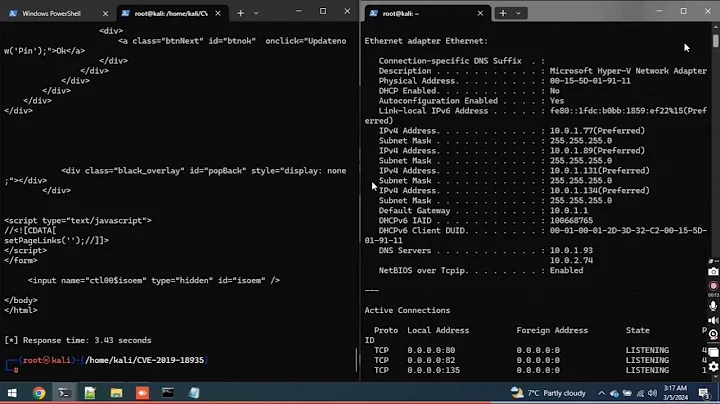Click the IPv4 address 10.0.1.131(Preferred)

coord(600,171)
